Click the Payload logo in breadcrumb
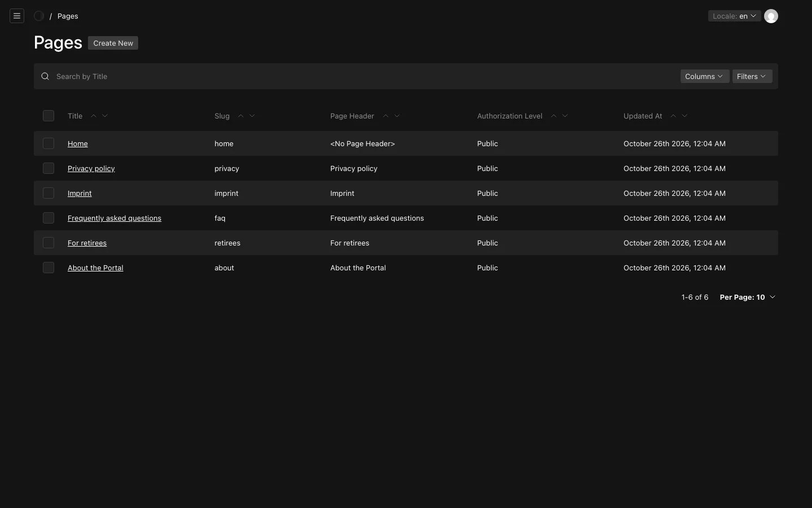 pos(39,16)
